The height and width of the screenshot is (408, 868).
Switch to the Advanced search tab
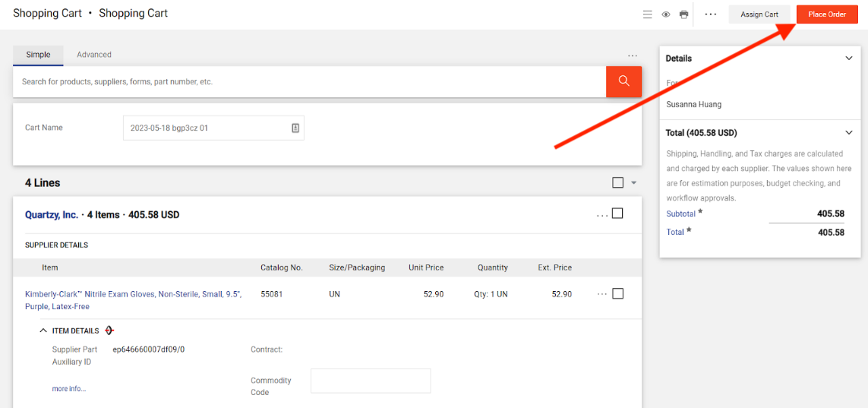94,55
